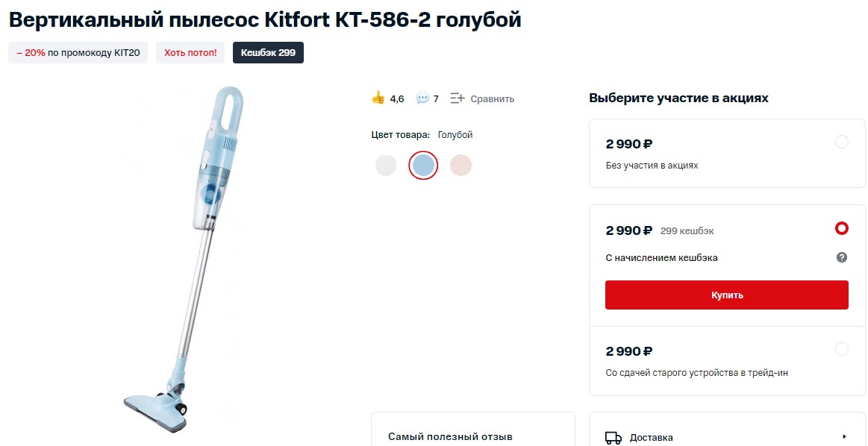This screenshot has height=446, width=868.
Task: Open reviews via the comment bubble icon
Action: pos(422,98)
